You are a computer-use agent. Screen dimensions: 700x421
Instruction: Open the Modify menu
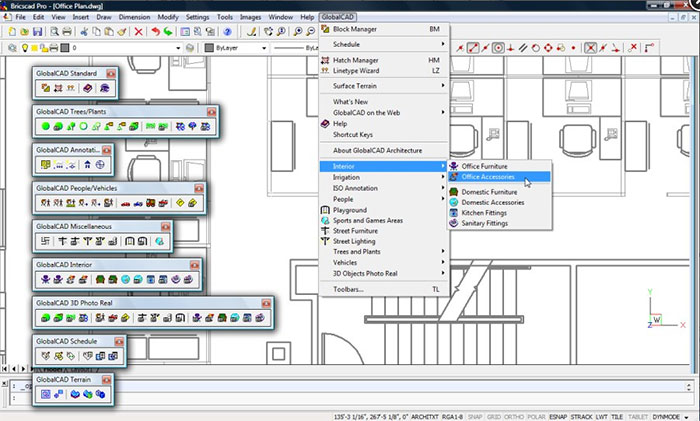[x=168, y=17]
